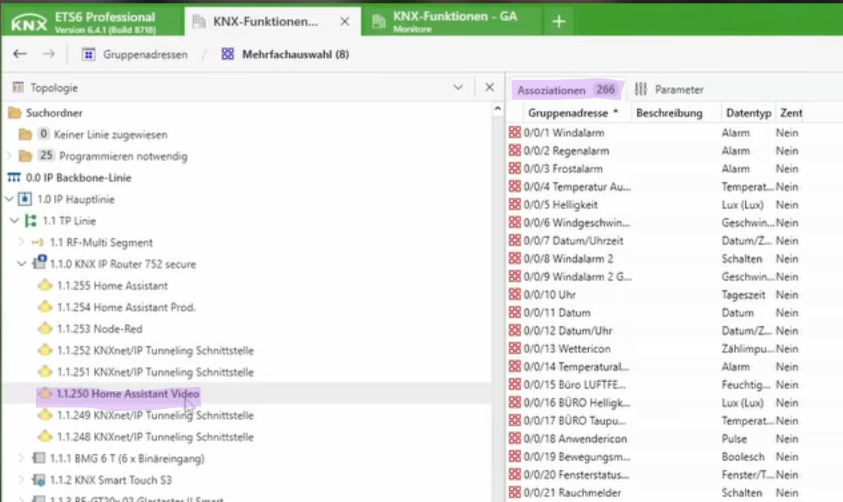Click the 1.1.255 Home Assistant icon
The height and width of the screenshot is (502, 843).
coord(45,285)
